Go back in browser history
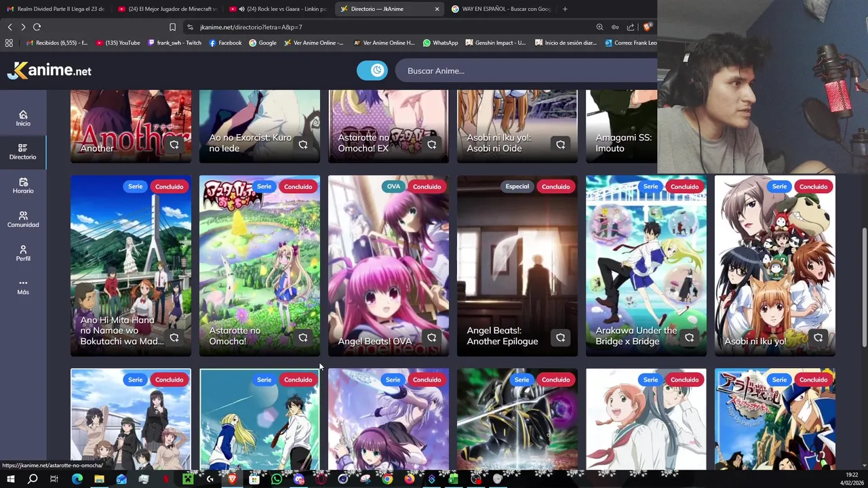This screenshot has height=488, width=868. (x=9, y=27)
